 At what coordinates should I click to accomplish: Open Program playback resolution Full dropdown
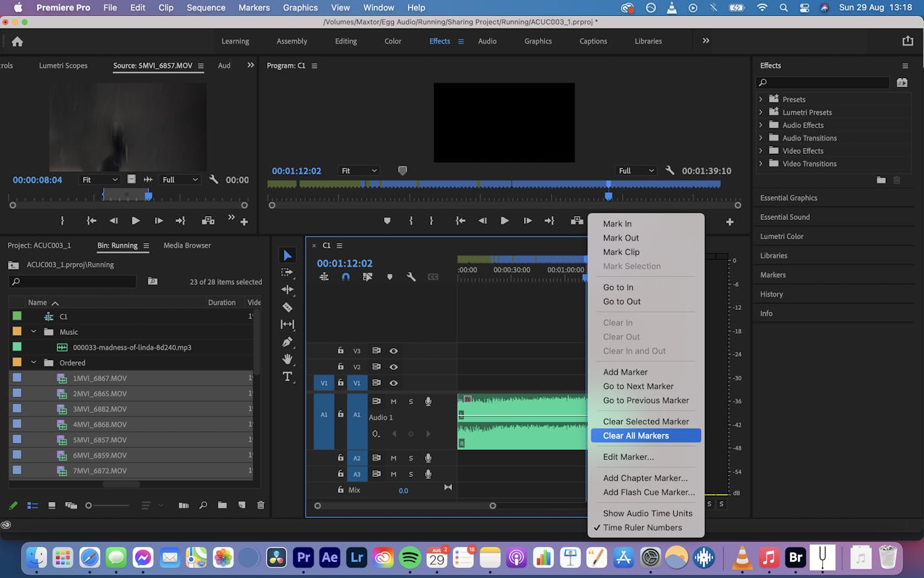[636, 170]
